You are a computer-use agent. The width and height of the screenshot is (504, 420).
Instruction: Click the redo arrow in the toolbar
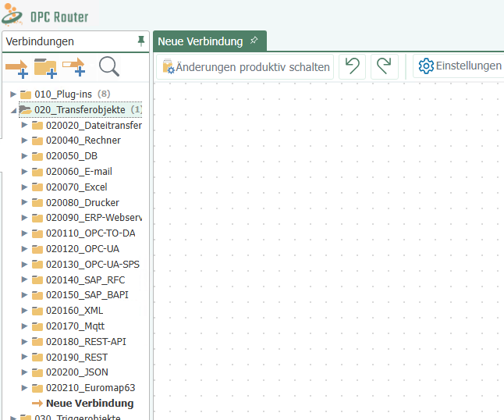(384, 66)
